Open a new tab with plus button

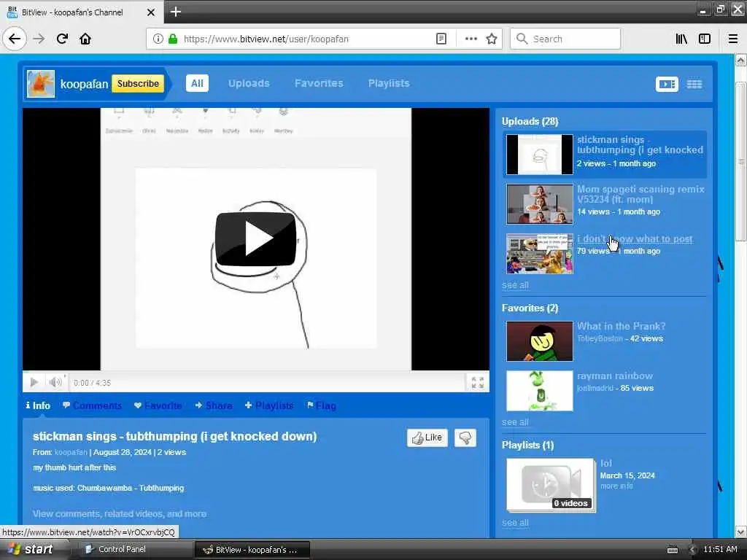tap(175, 12)
